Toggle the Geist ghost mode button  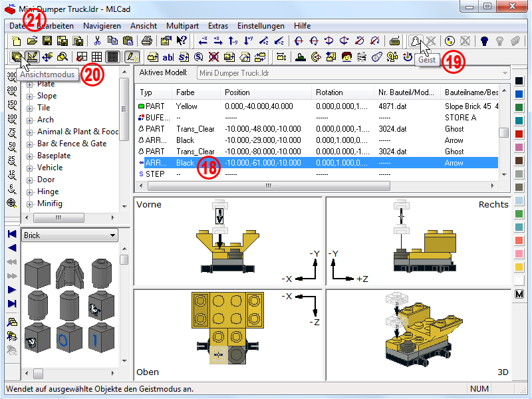pos(416,41)
